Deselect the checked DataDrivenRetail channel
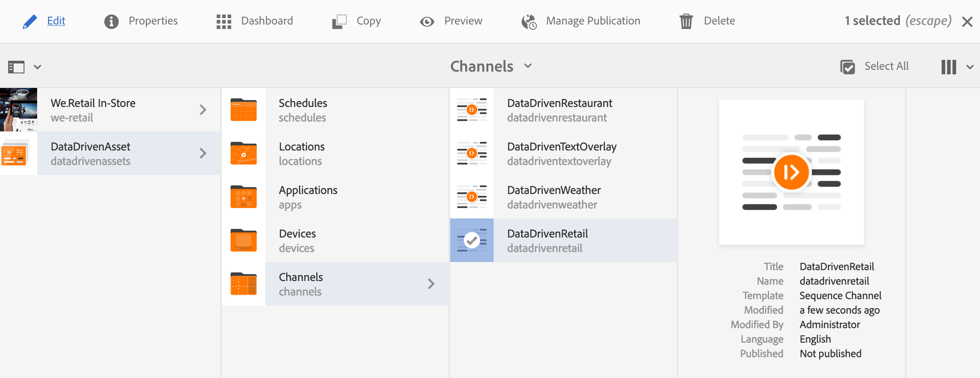Image resolution: width=980 pixels, height=378 pixels. [x=472, y=240]
